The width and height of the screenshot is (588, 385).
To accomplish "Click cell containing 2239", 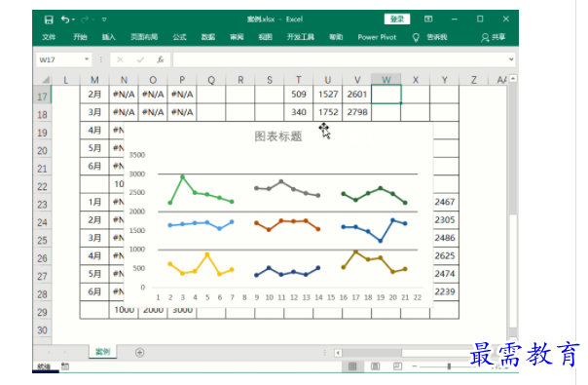I will click(x=445, y=291).
